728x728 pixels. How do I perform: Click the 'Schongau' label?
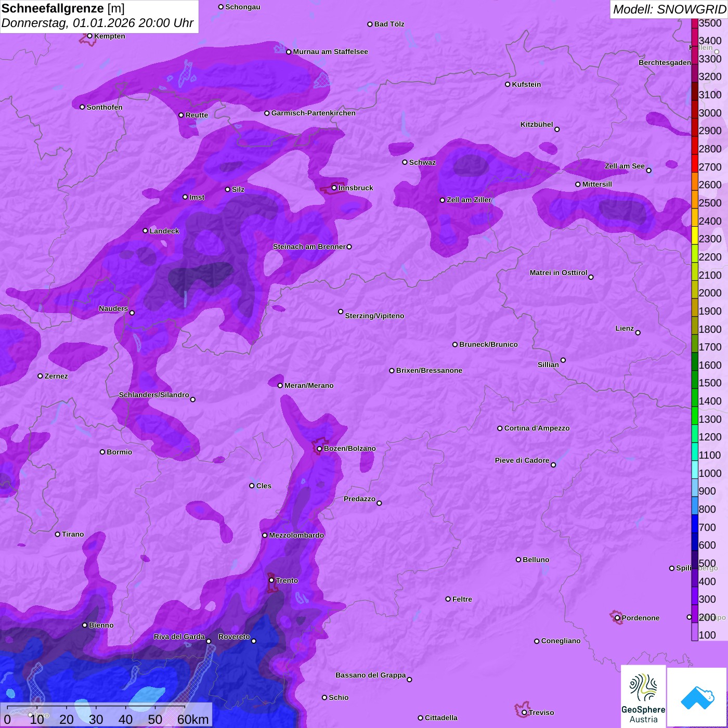(x=243, y=7)
